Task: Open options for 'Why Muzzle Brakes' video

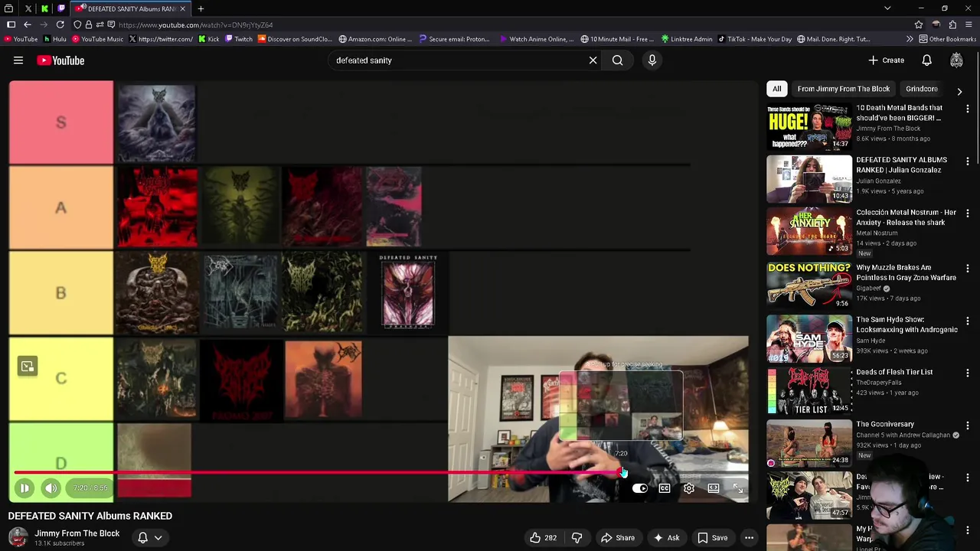Action: coord(967,269)
